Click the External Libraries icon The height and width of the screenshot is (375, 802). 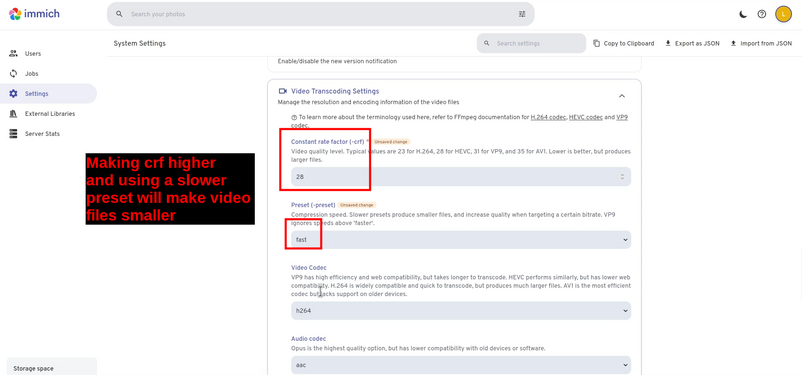14,114
